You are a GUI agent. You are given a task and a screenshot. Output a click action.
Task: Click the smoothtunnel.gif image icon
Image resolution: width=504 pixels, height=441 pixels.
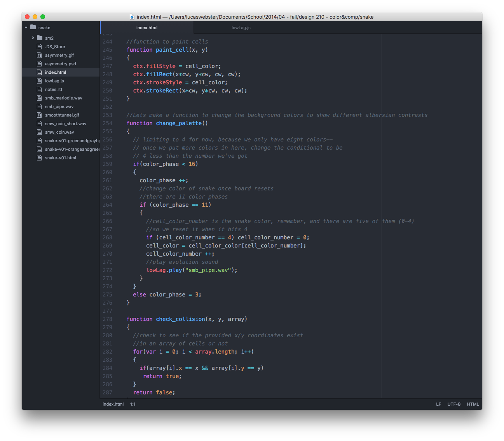[x=39, y=115]
